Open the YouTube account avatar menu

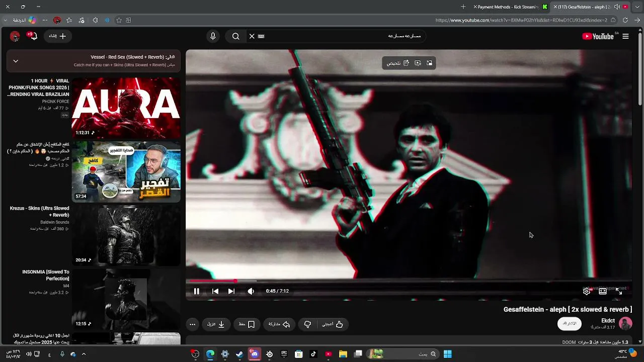15,36
